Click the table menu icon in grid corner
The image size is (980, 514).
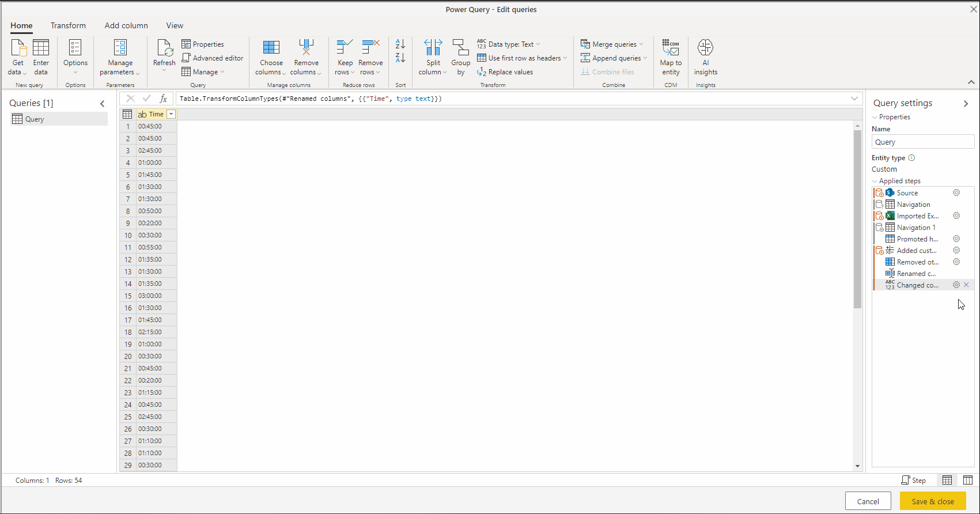click(x=127, y=114)
